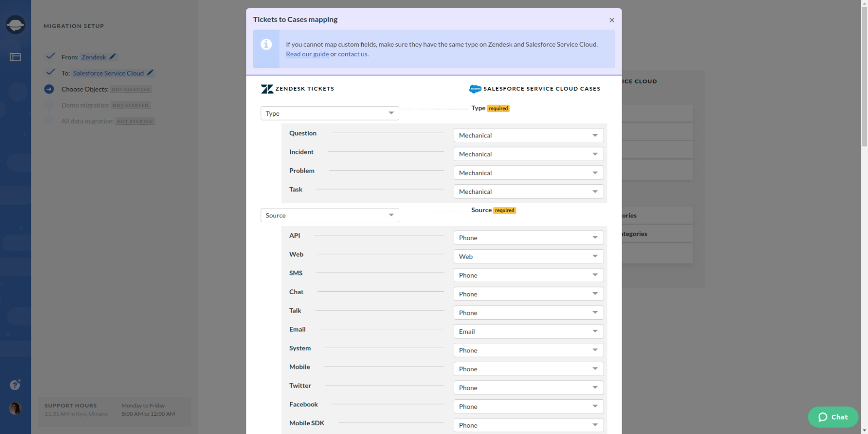Open the 'Read our guide' link
Image resolution: width=868 pixels, height=434 pixels.
(x=307, y=54)
